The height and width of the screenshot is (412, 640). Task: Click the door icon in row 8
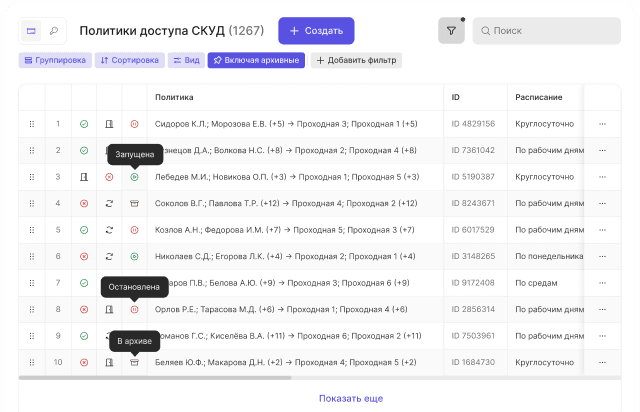click(109, 310)
